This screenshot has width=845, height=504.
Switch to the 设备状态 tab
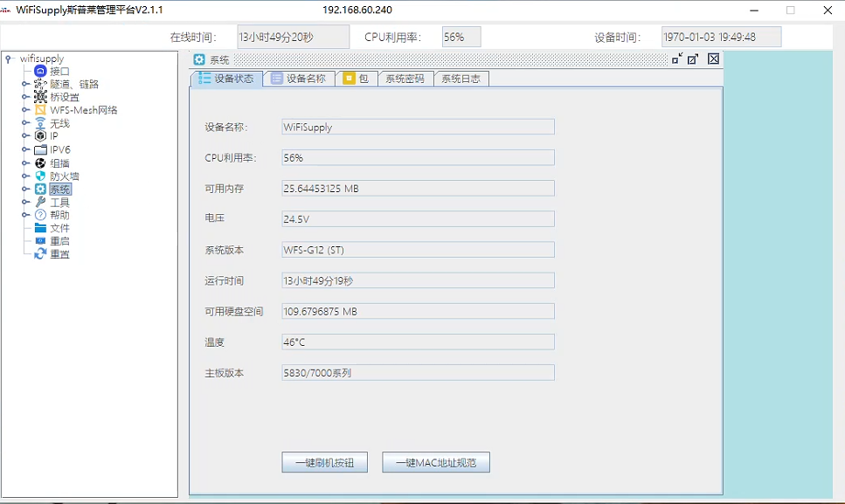[227, 79]
